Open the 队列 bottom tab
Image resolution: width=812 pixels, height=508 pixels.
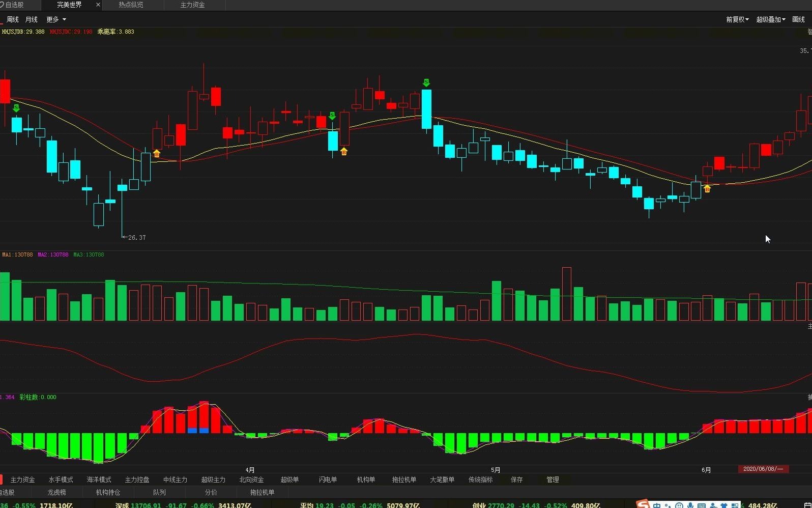point(159,492)
